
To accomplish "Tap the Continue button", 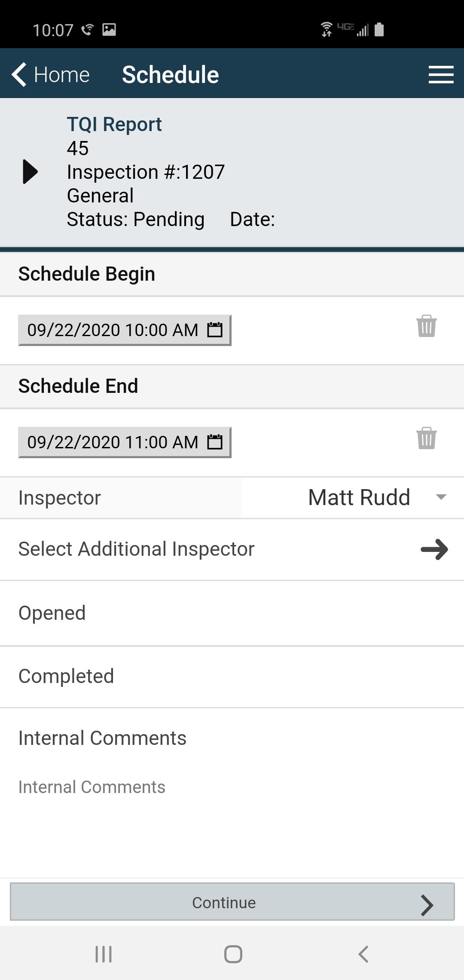I will (x=232, y=902).
